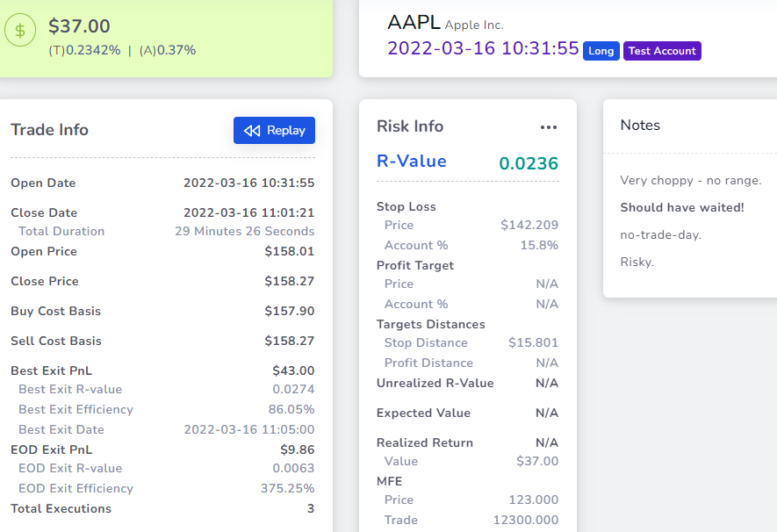Click the green dollar sign icon
This screenshot has height=532, width=777.
tap(20, 30)
